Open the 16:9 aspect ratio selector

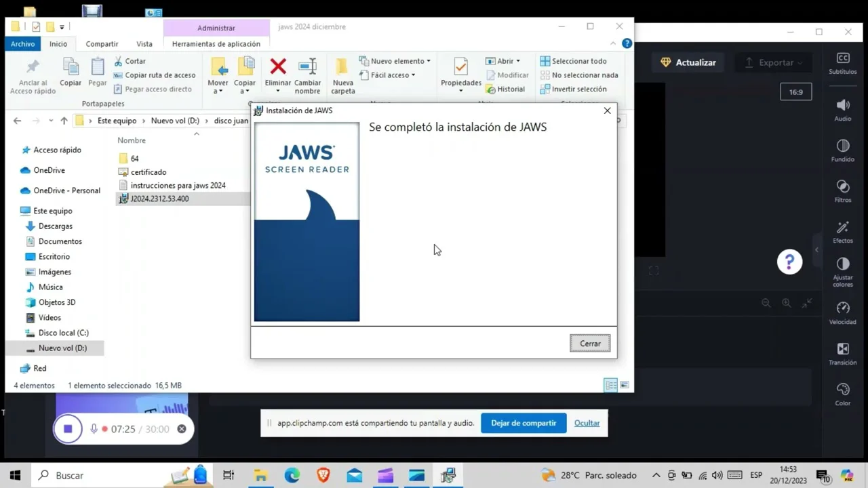(795, 92)
